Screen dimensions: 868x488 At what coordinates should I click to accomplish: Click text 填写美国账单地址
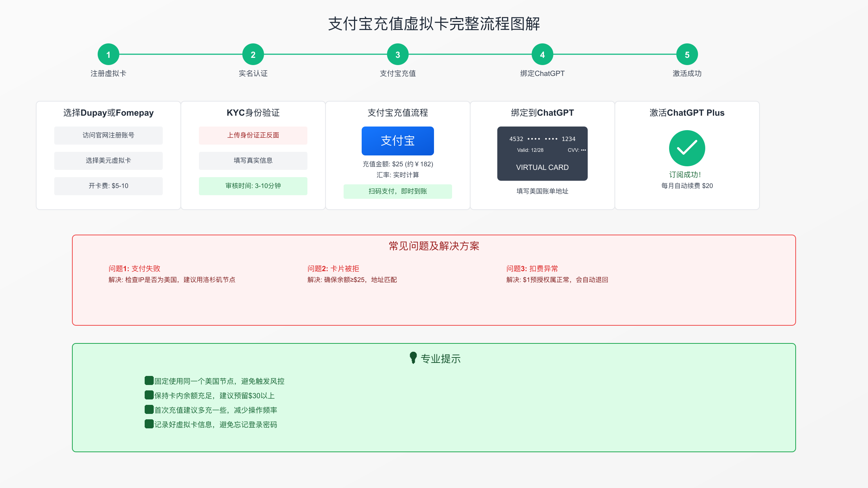(542, 191)
